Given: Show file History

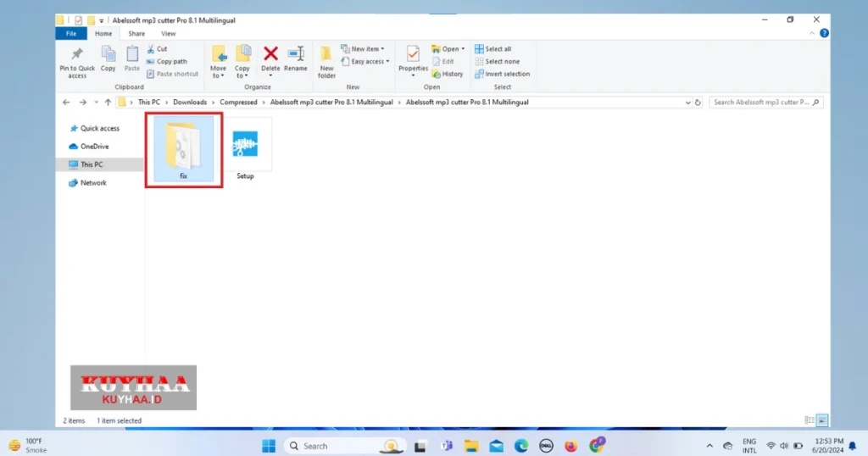Looking at the screenshot, I should [448, 74].
